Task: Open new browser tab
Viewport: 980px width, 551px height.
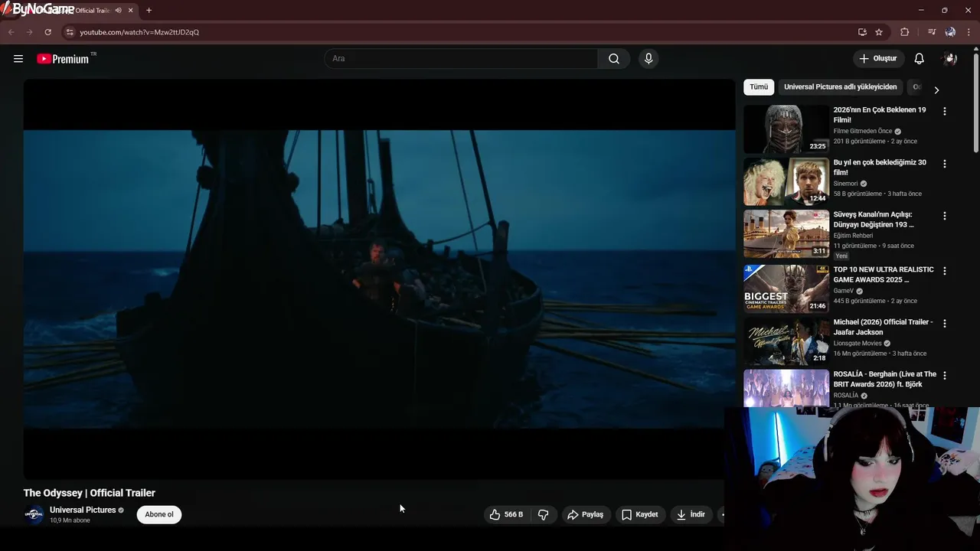Action: coord(149,10)
